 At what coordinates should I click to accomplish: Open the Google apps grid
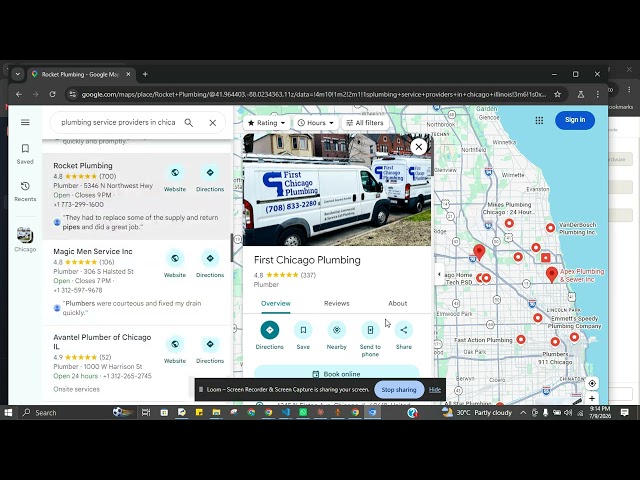(539, 120)
